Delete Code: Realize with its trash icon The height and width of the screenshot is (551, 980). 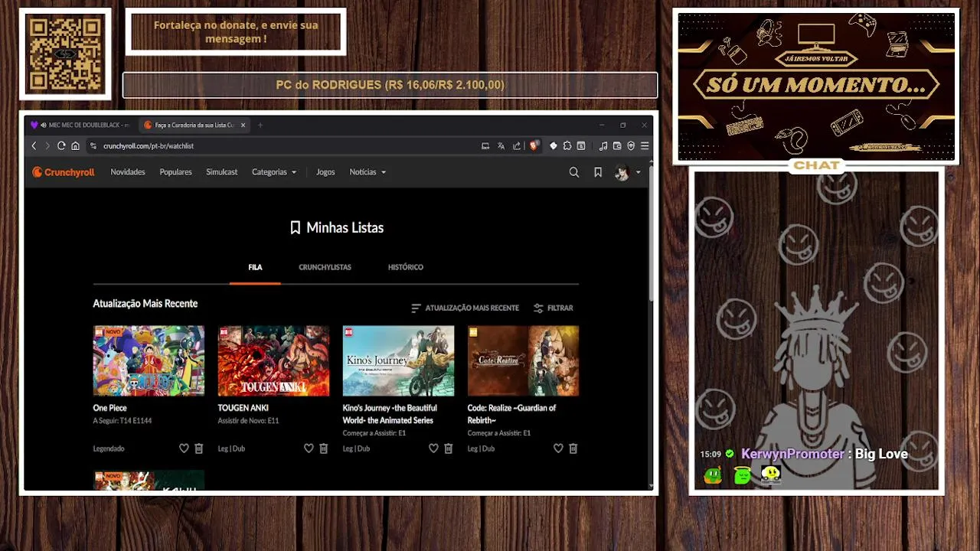pos(573,448)
